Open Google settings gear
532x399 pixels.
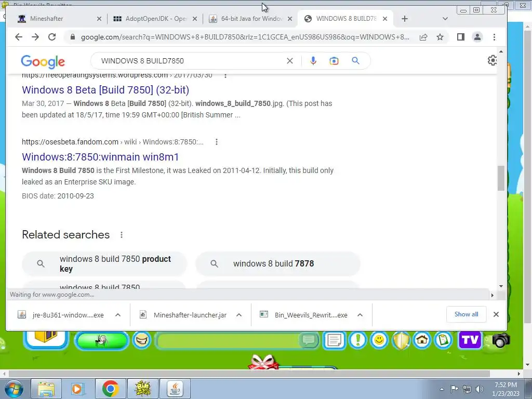(x=492, y=60)
